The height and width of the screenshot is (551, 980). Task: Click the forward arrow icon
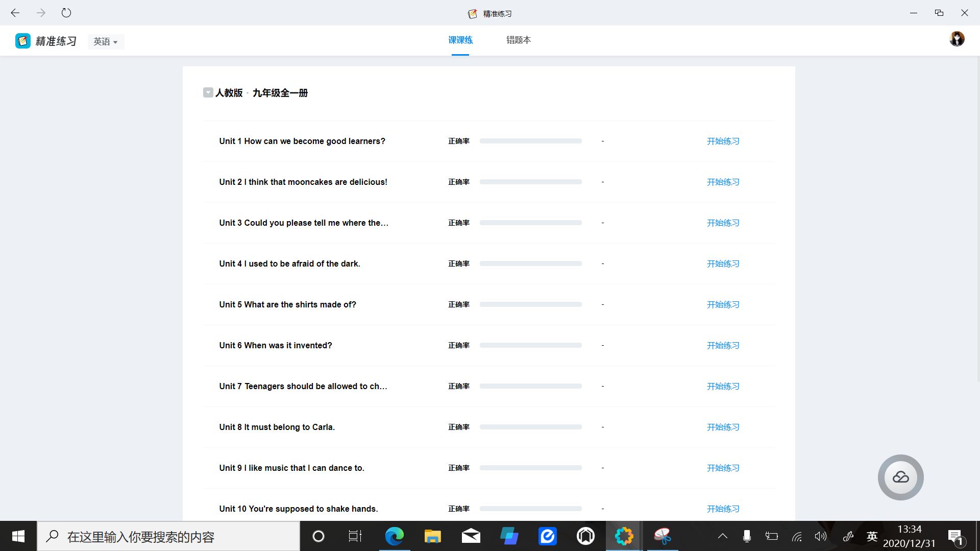pos(41,13)
